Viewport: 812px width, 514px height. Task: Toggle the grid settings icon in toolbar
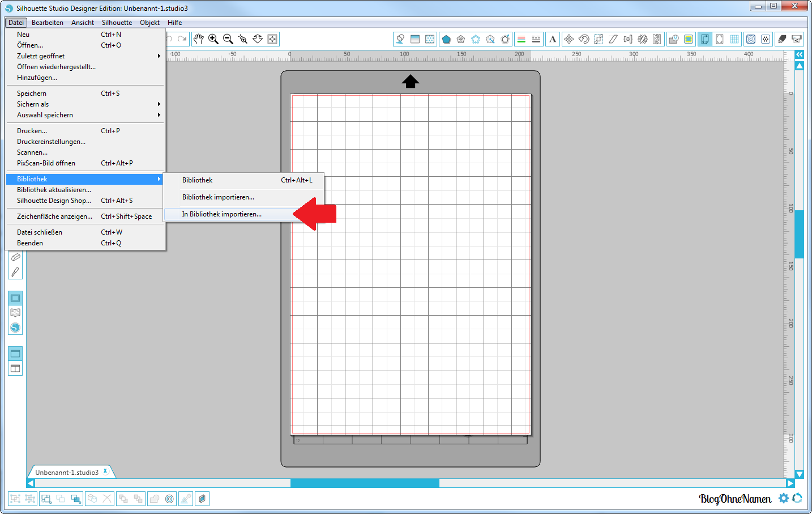pyautogui.click(x=734, y=39)
